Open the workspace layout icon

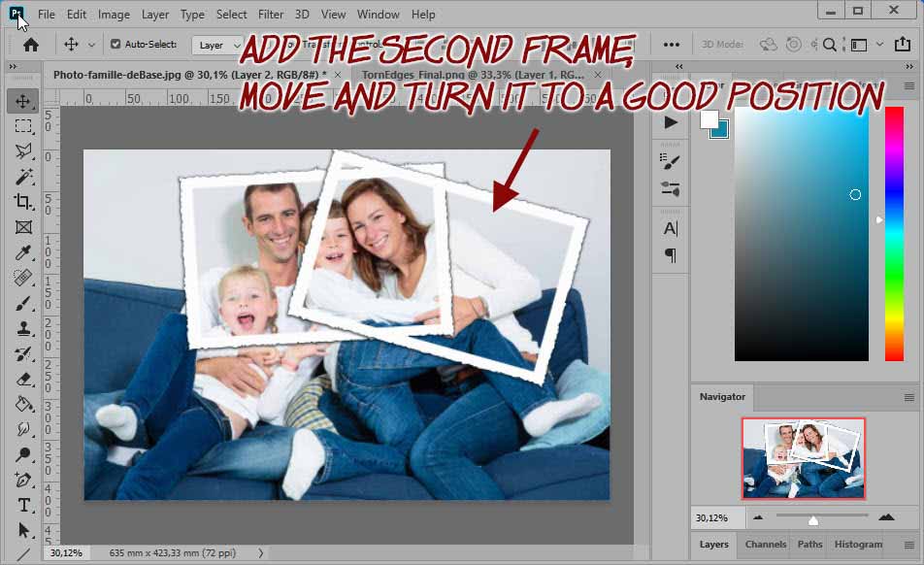(859, 45)
